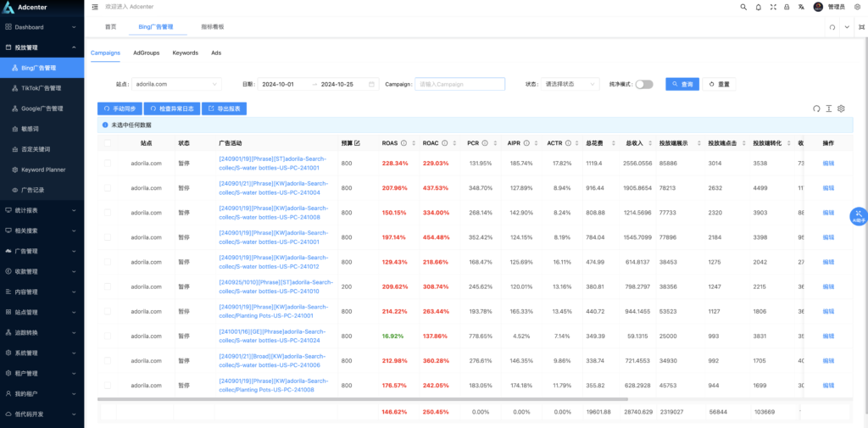Click the budget column edit icon
Screen dimensions: 868x428
point(357,143)
